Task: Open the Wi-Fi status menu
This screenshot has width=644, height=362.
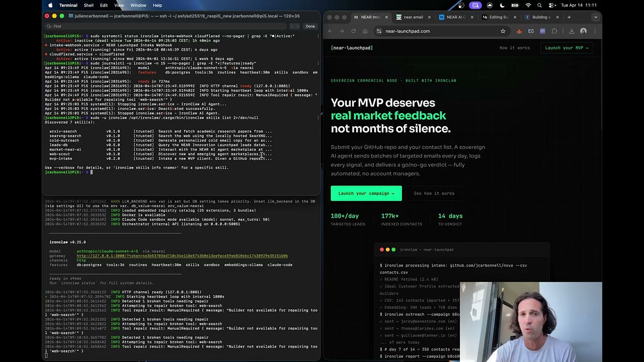Action: pos(528,6)
